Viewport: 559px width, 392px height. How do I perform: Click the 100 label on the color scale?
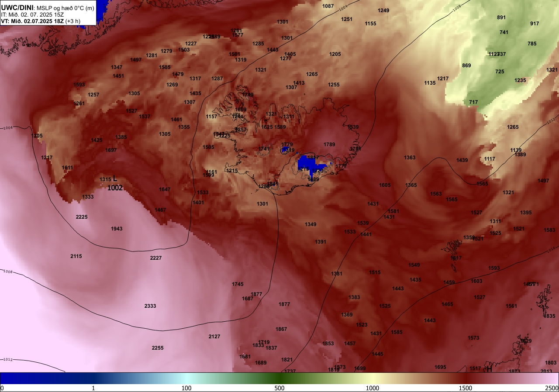click(186, 388)
